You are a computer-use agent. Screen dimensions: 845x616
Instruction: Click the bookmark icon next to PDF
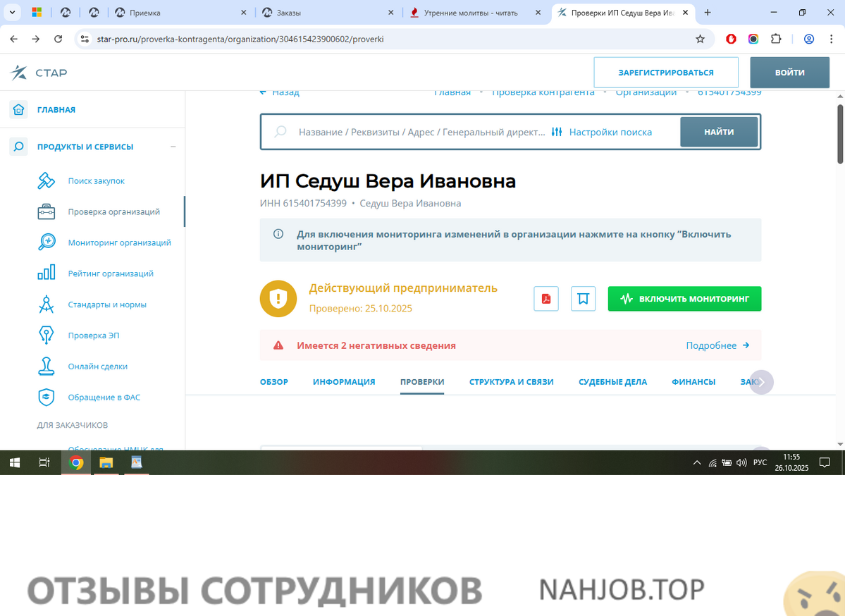pos(583,298)
